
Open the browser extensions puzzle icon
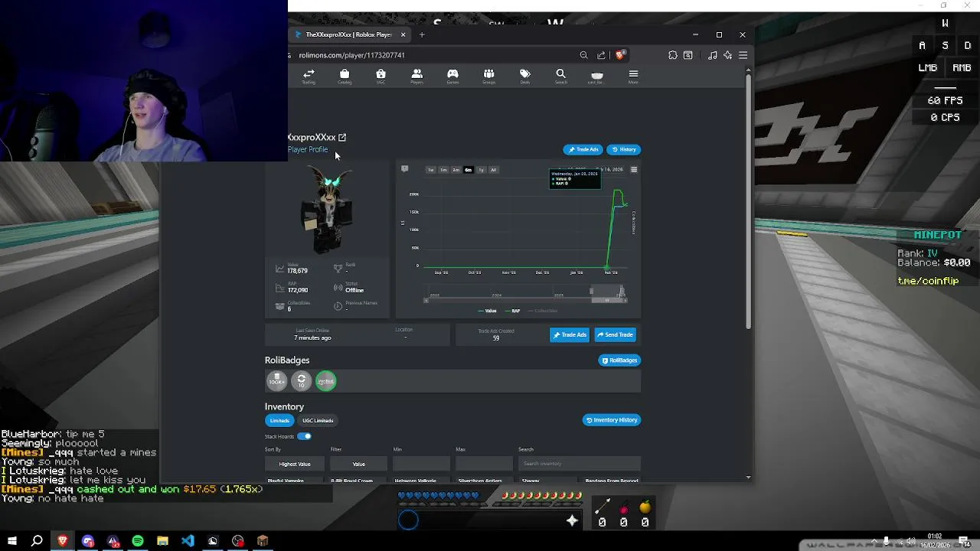tap(672, 55)
